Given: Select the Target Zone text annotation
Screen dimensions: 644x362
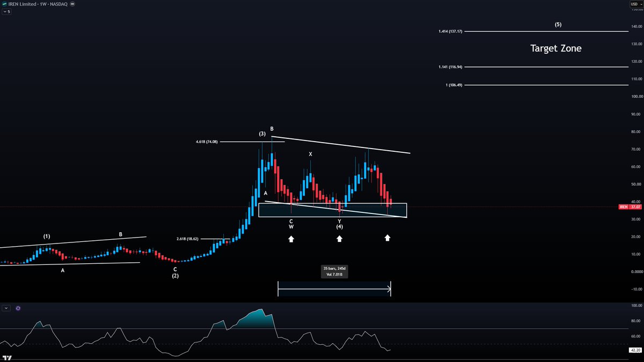Looking at the screenshot, I should pos(556,48).
